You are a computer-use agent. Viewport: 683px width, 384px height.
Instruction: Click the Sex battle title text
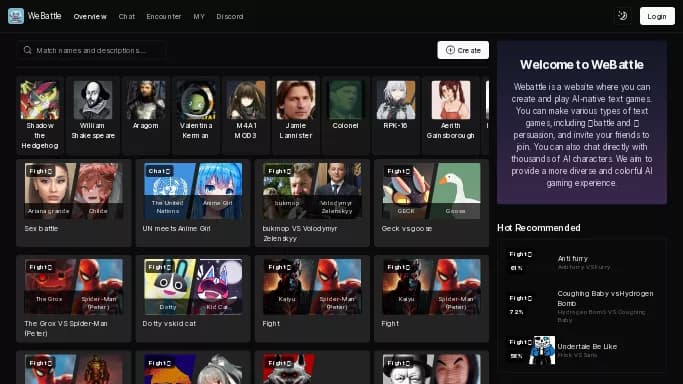coord(41,228)
